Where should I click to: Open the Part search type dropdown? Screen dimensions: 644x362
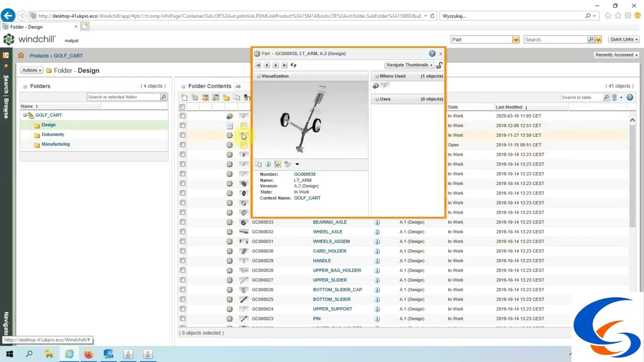[x=516, y=40]
